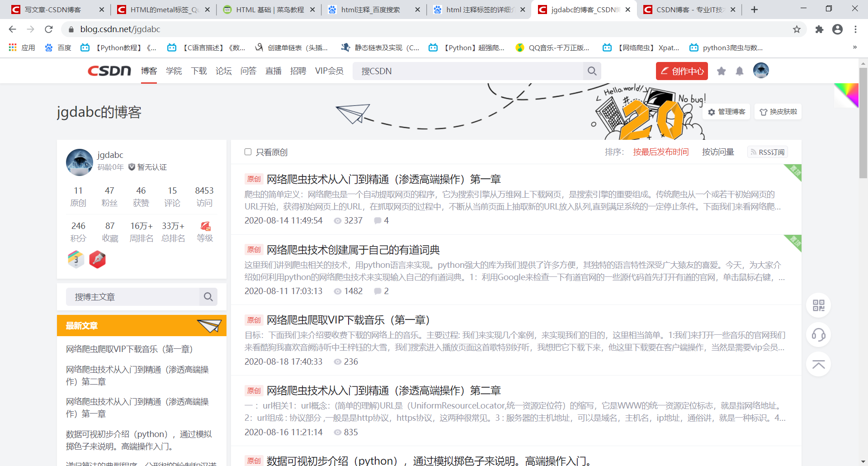This screenshot has width=868, height=466.
Task: Click 创作中心 button
Action: pos(682,71)
